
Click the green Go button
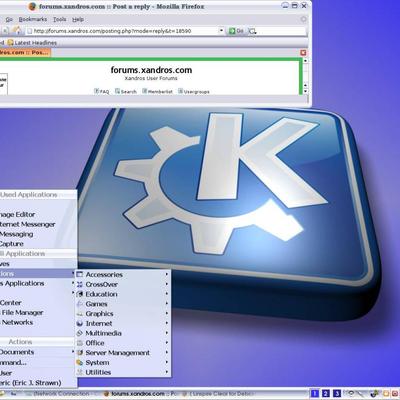tap(236, 31)
